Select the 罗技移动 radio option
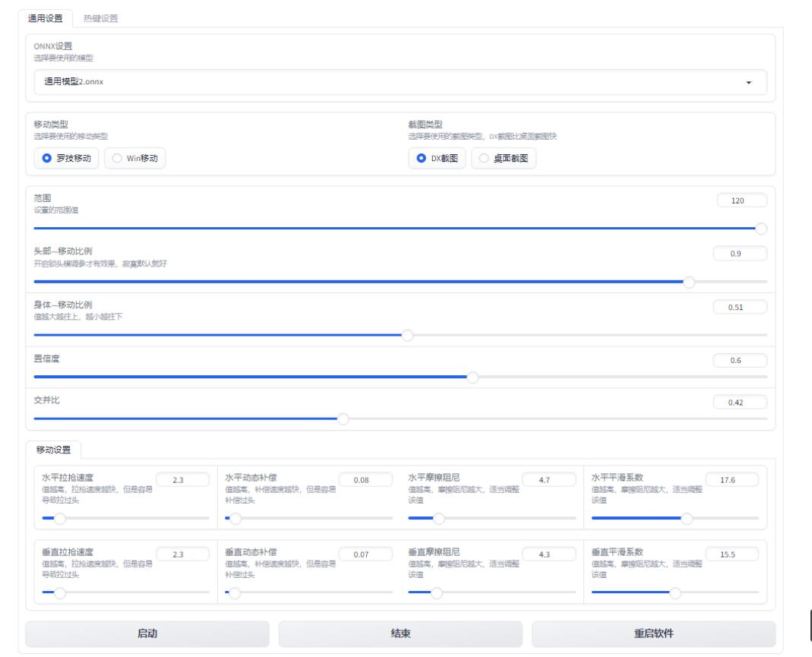 tap(67, 158)
